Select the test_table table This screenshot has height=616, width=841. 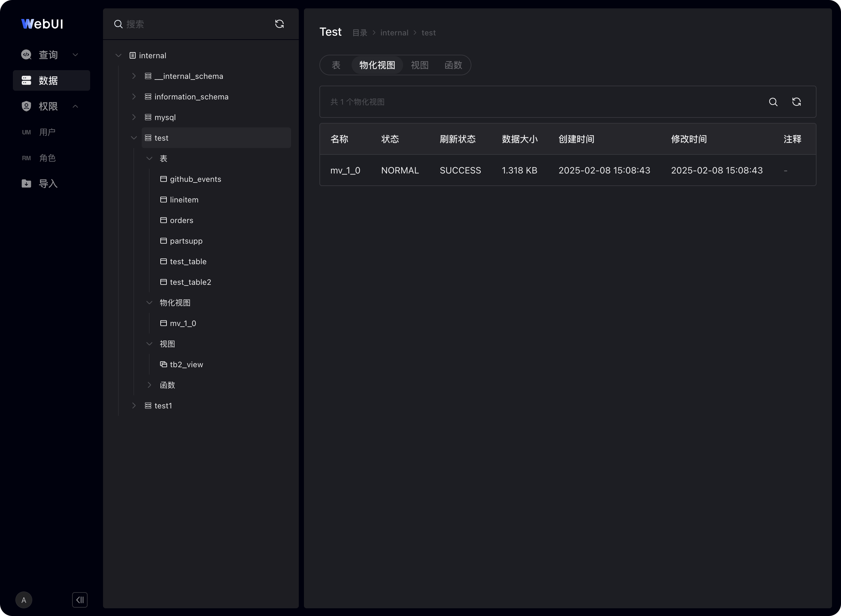pos(188,261)
